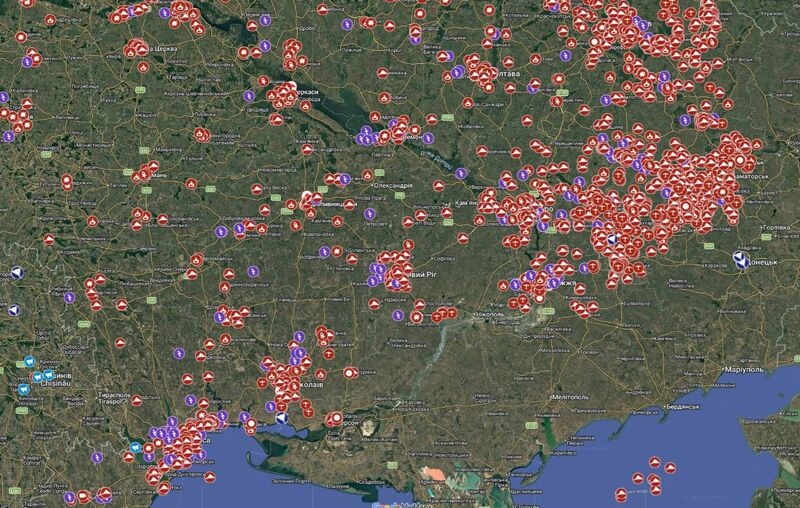Select the dark blue marker south of Миколаїв
Screen dimensions: 800x508
tap(282, 418)
